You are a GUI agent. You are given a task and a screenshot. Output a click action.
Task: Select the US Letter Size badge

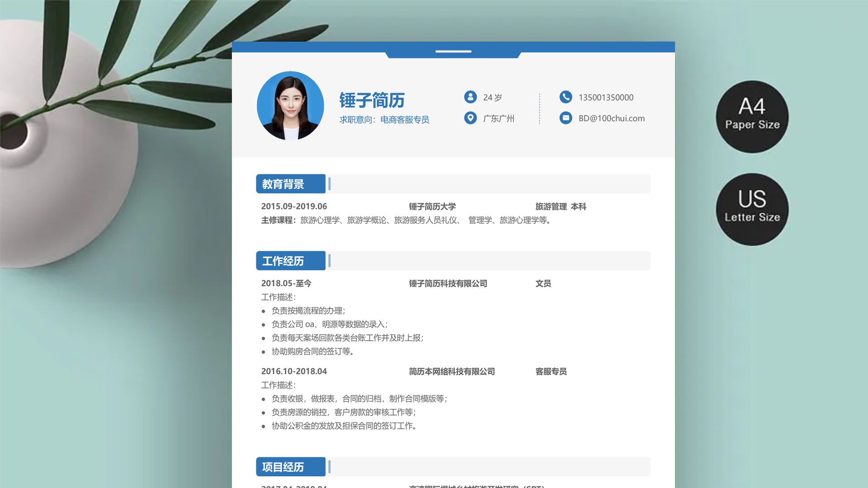coord(752,209)
